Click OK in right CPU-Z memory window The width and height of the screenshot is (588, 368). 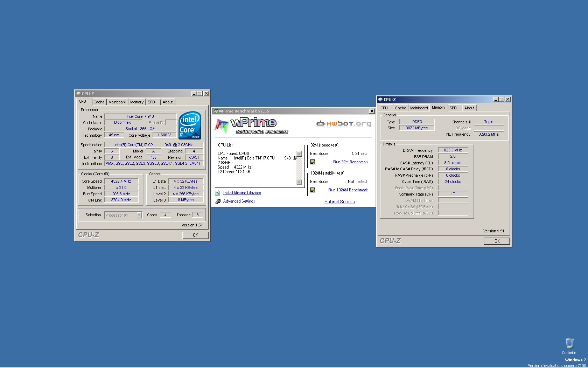tap(497, 241)
